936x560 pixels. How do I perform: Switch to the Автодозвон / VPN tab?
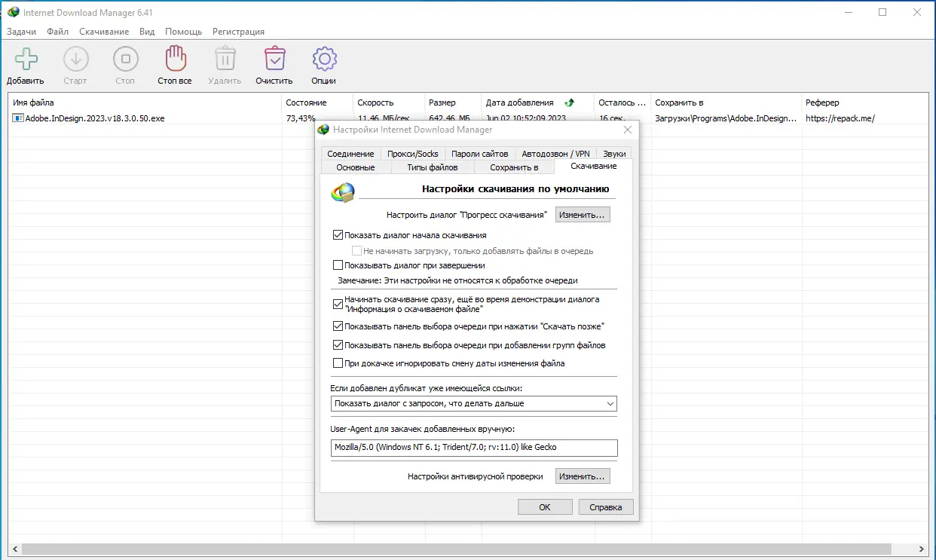point(556,154)
